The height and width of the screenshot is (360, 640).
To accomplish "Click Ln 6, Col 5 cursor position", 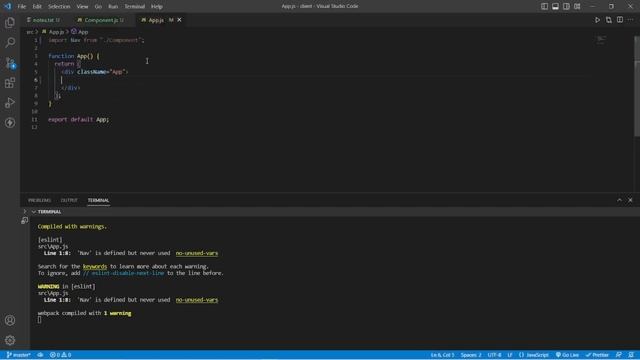I will point(442,355).
